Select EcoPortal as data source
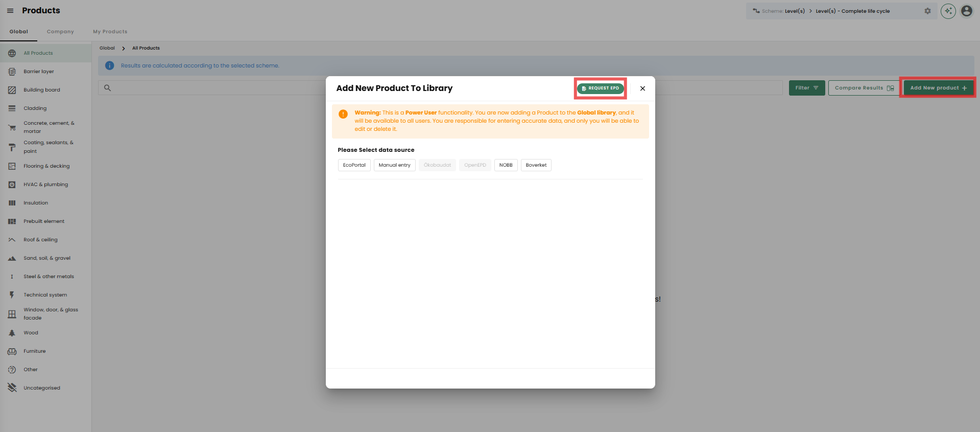Viewport: 980px width, 432px height. [x=354, y=165]
